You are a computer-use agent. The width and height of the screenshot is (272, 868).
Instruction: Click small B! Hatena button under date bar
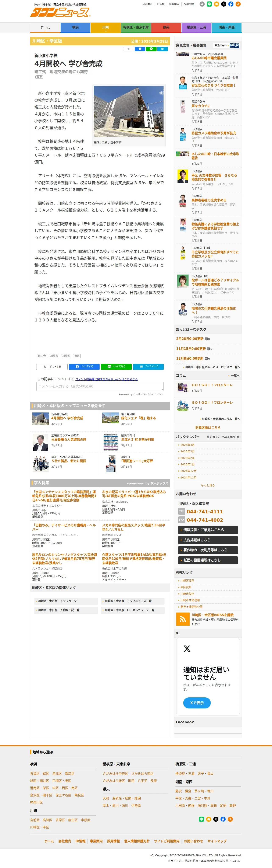click(x=162, y=49)
